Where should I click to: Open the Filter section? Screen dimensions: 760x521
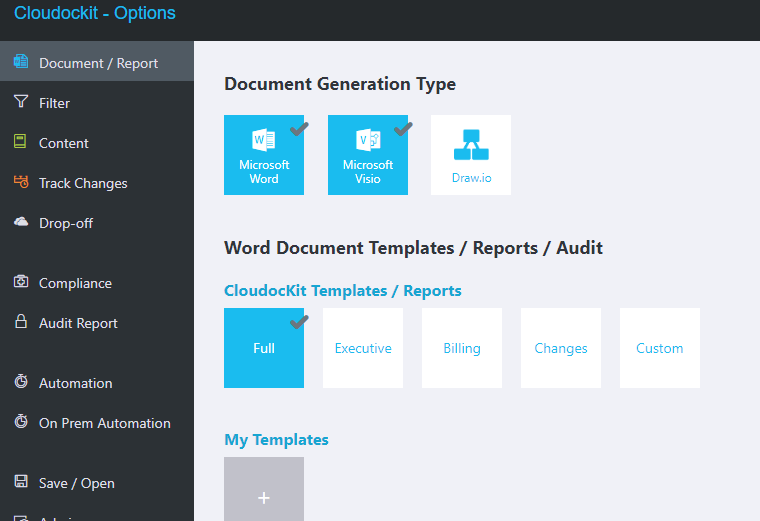[97, 103]
